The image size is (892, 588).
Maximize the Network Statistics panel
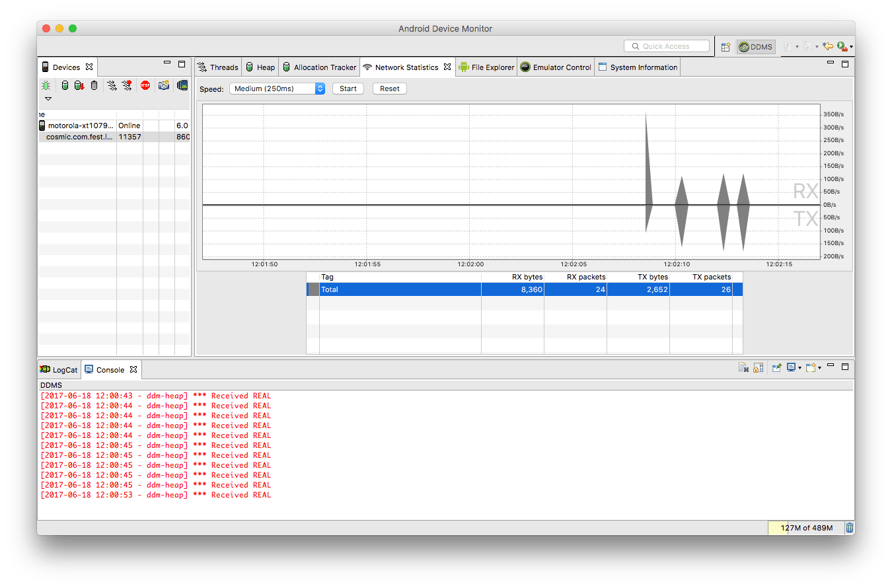(845, 64)
